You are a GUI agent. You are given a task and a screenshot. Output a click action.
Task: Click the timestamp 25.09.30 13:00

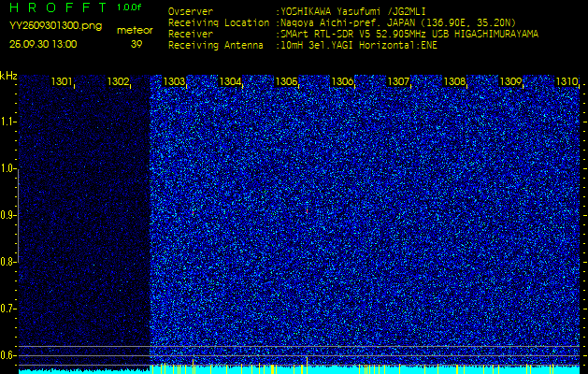43,44
